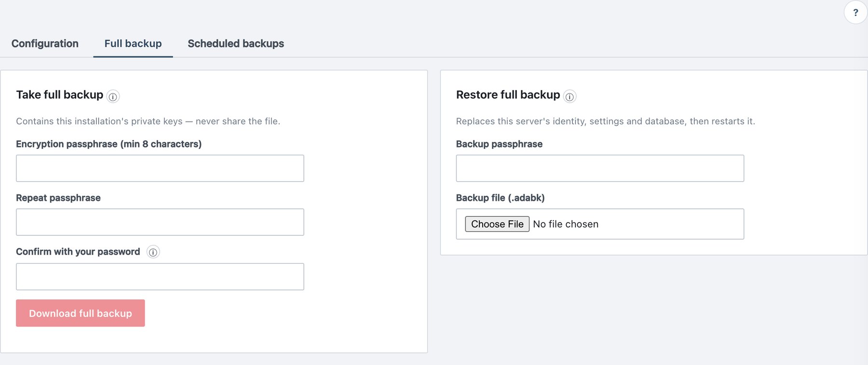This screenshot has width=868, height=365.
Task: Click the 'never share the file' notice text
Action: click(x=148, y=121)
